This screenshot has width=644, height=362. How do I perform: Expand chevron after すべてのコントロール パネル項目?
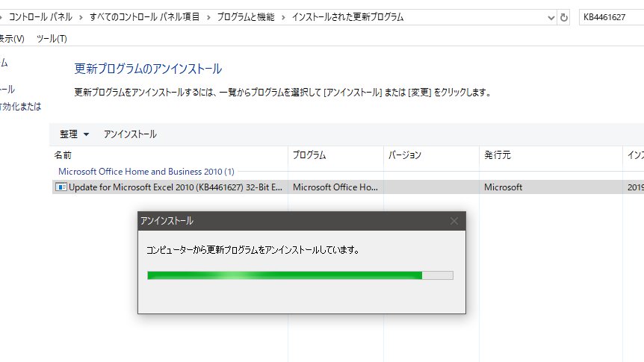(x=208, y=17)
